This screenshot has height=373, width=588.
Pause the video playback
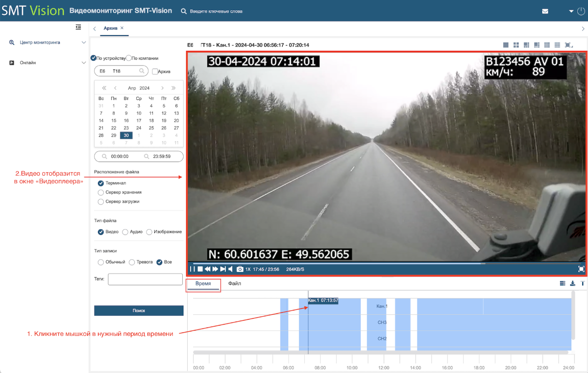193,269
